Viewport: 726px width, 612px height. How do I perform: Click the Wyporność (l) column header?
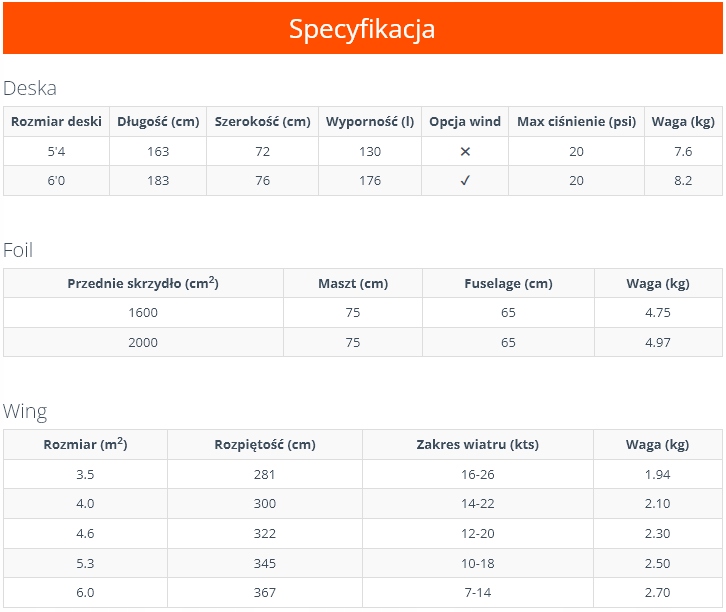tap(370, 122)
